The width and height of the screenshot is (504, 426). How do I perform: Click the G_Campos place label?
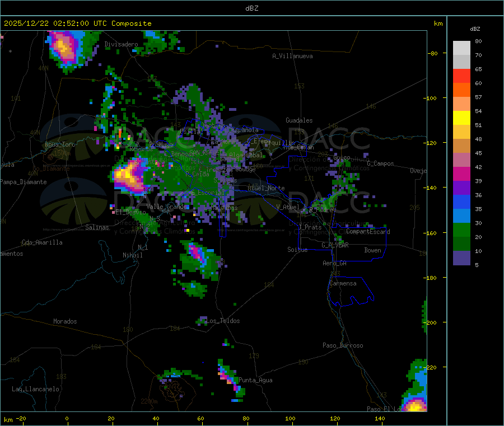(x=381, y=163)
